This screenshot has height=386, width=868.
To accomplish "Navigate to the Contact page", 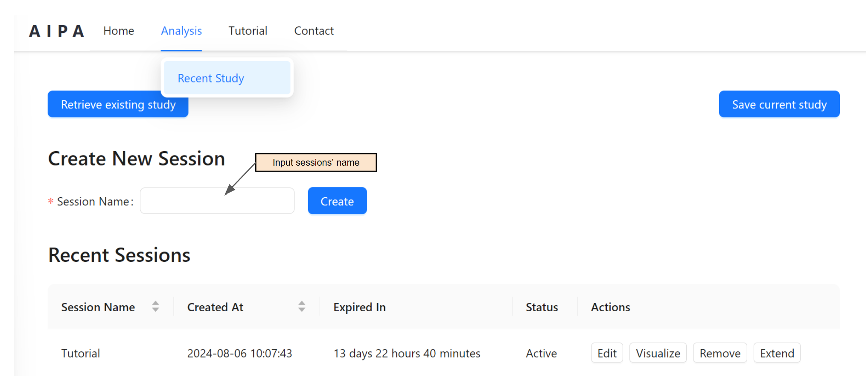I will click(x=314, y=31).
